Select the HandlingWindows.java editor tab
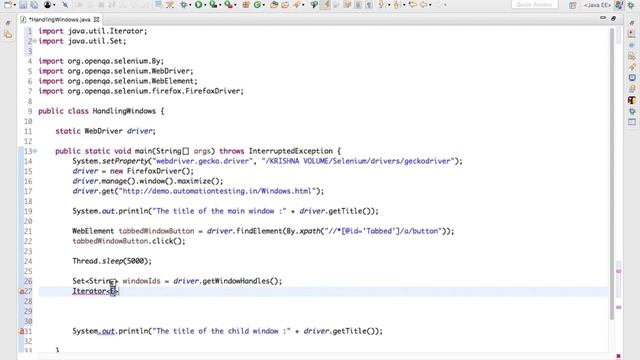The width and height of the screenshot is (640, 360). [x=60, y=19]
